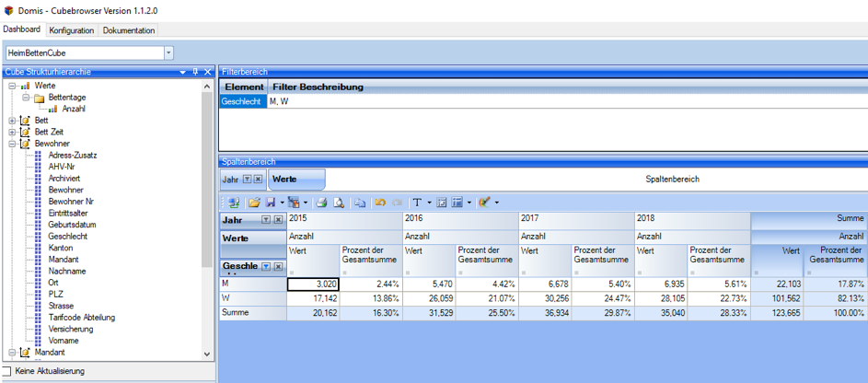Switch to the Dashboard tab

pos(21,29)
